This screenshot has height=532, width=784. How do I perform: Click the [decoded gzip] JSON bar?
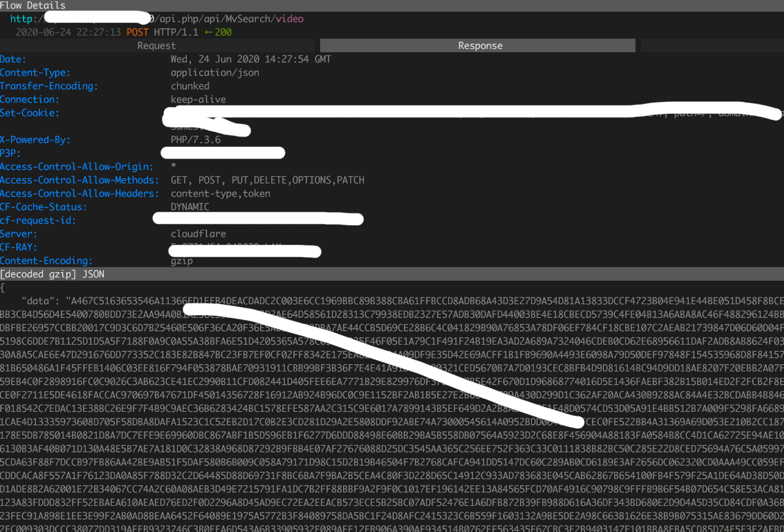tap(392, 274)
